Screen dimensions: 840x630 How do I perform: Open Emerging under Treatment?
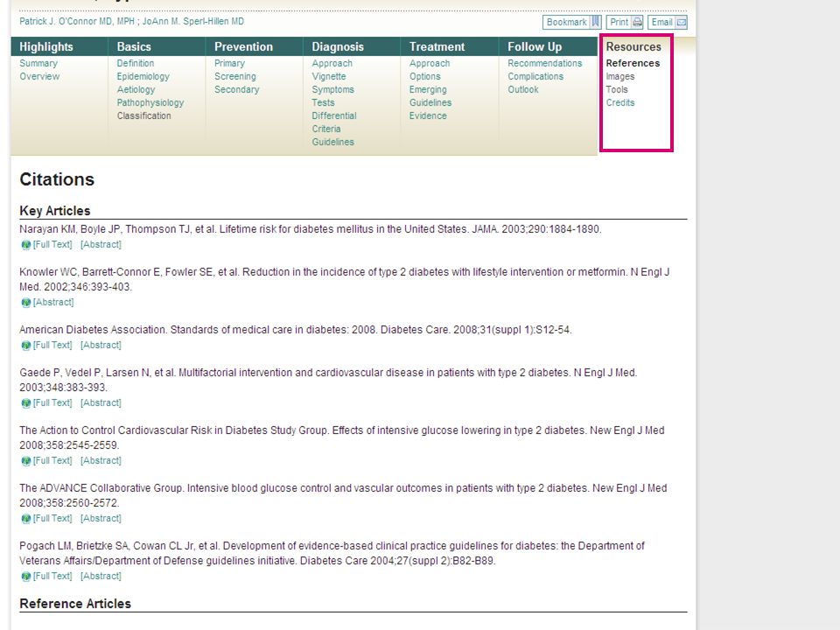tap(428, 89)
